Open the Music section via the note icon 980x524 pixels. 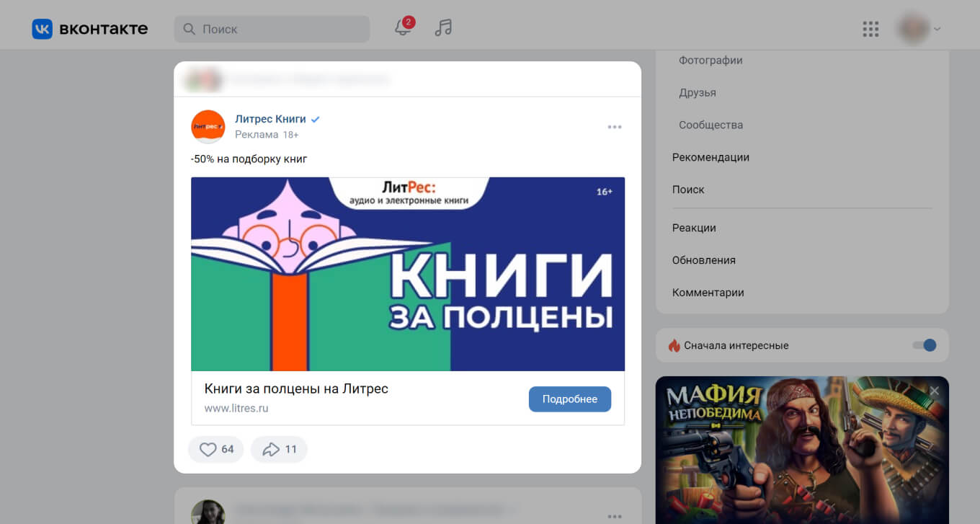pos(442,28)
